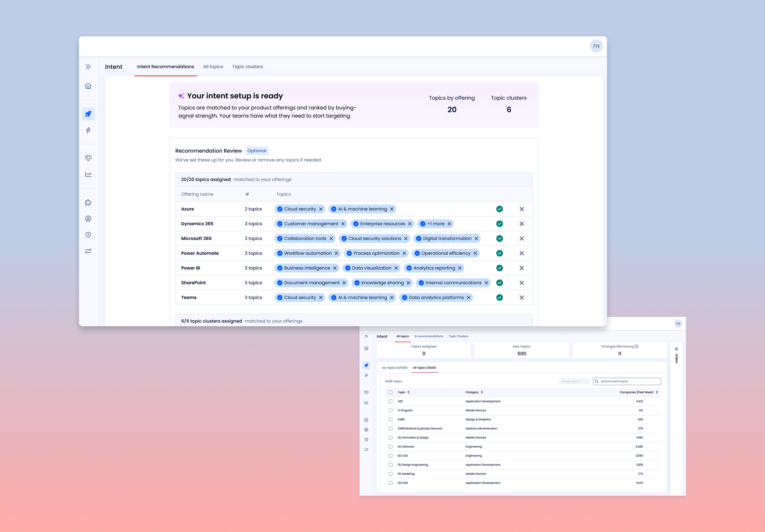The image size is (765, 532).
Task: Open the lightning bolt section in large window sidebar
Action: 88,130
